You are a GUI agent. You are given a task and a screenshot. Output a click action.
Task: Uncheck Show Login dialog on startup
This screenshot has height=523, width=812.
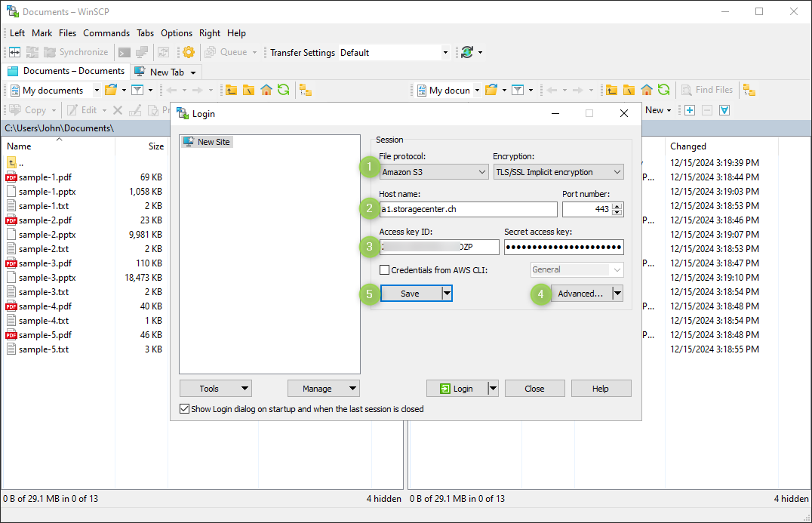tap(184, 409)
